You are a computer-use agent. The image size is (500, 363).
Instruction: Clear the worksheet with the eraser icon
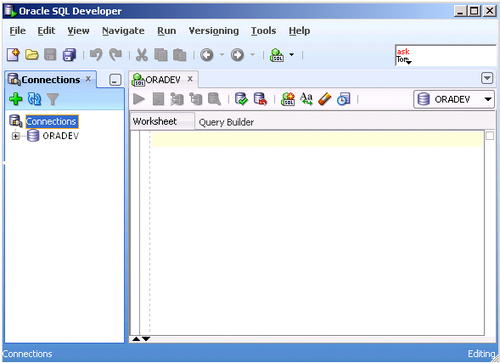tap(325, 99)
